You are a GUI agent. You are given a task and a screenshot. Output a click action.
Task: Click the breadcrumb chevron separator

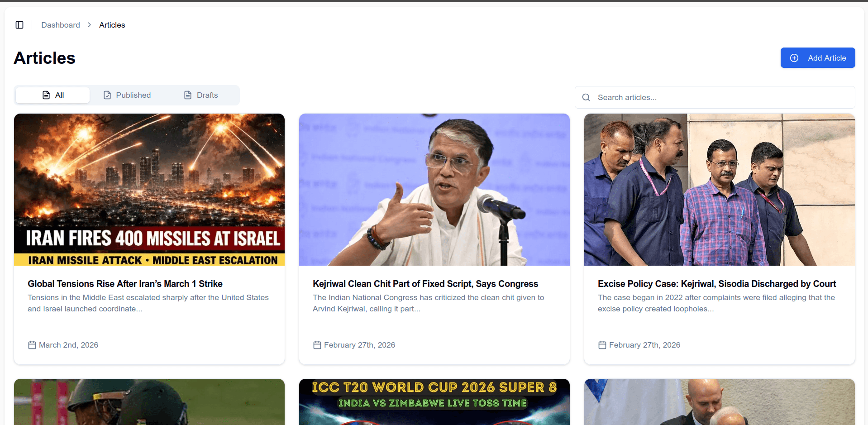click(x=90, y=25)
